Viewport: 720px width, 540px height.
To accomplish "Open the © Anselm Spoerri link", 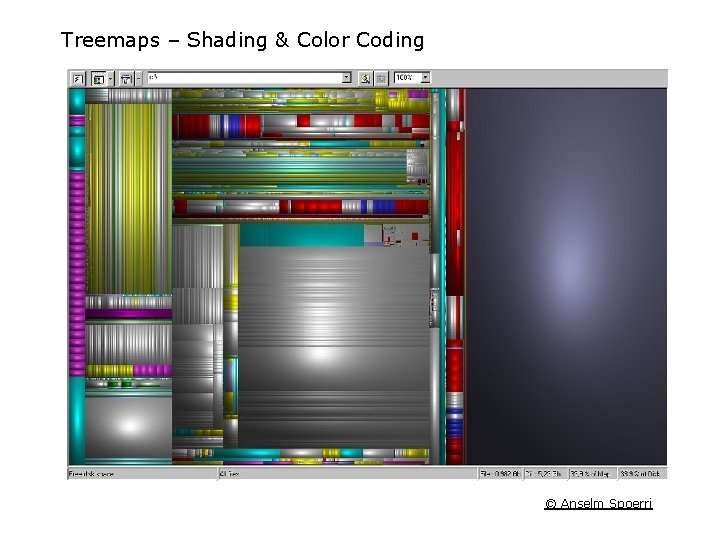I will (598, 504).
